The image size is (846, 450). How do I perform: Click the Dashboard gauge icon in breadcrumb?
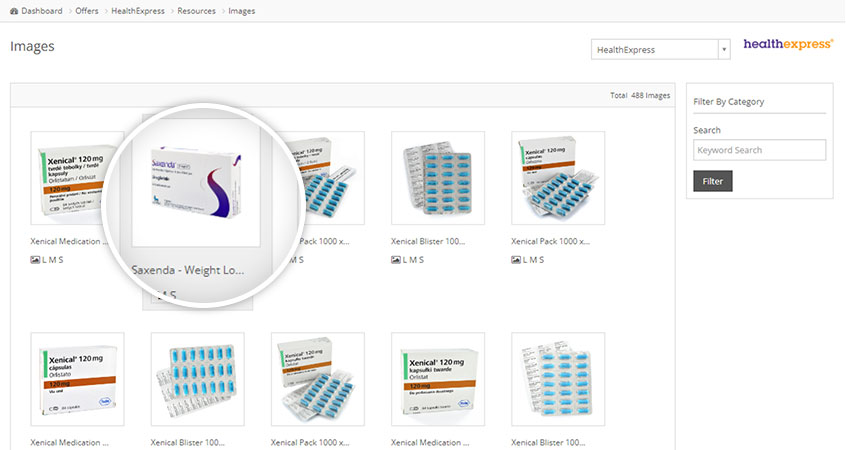tap(14, 11)
